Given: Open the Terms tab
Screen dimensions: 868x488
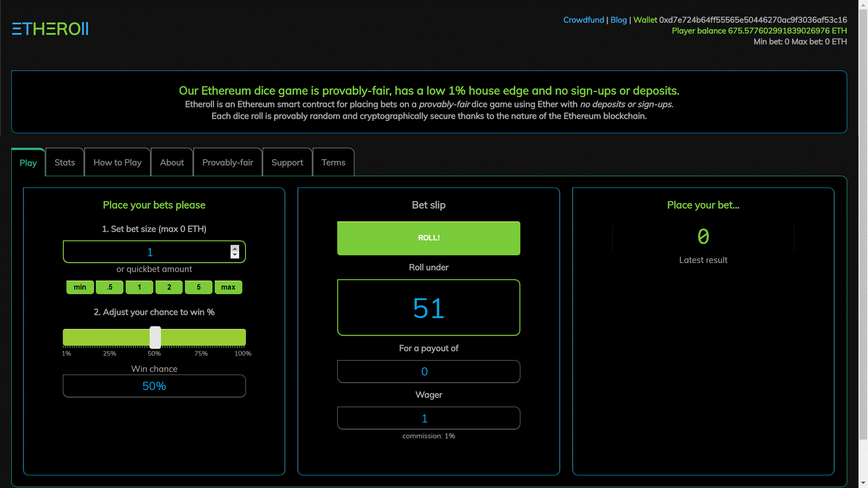Looking at the screenshot, I should click(333, 163).
